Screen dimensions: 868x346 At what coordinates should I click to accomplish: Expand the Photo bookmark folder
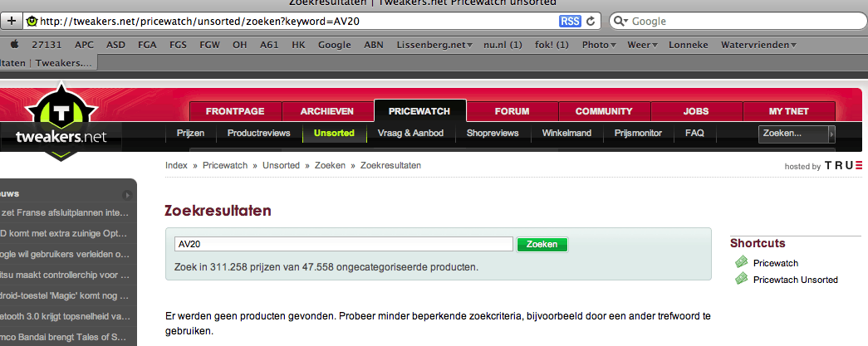click(599, 45)
